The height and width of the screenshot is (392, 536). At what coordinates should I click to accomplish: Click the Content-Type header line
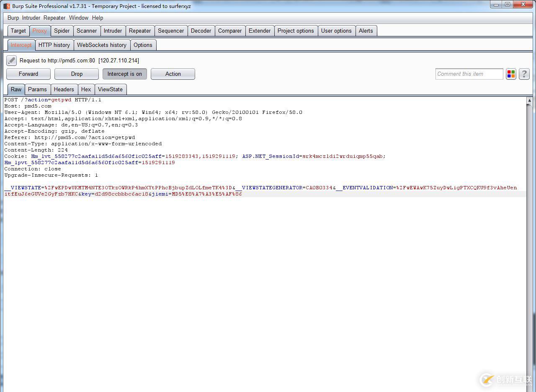pyautogui.click(x=83, y=144)
